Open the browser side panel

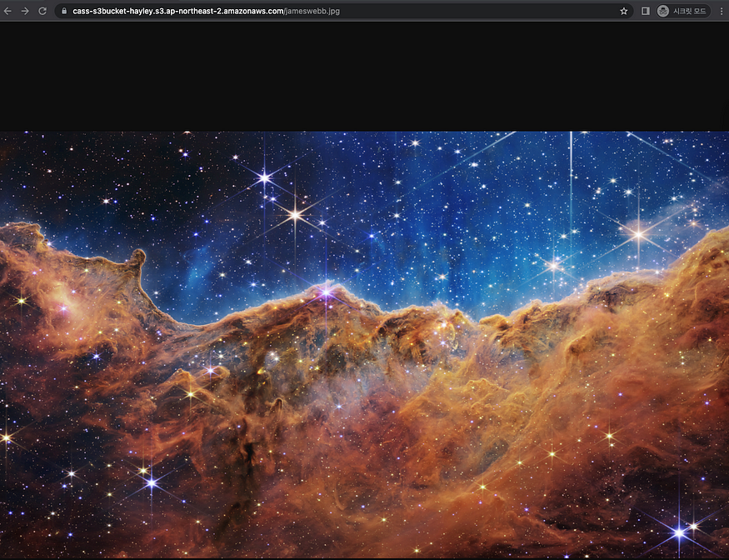(x=646, y=11)
